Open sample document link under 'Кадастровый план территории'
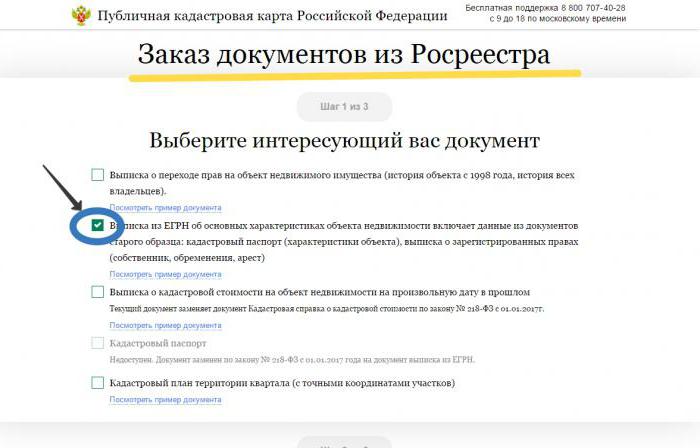This screenshot has height=448, width=700. [165, 399]
